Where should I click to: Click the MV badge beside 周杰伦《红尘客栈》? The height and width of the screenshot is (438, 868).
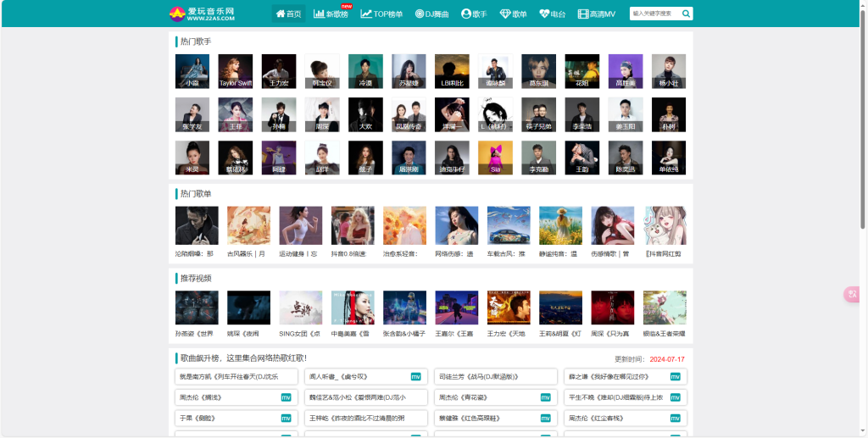(676, 418)
